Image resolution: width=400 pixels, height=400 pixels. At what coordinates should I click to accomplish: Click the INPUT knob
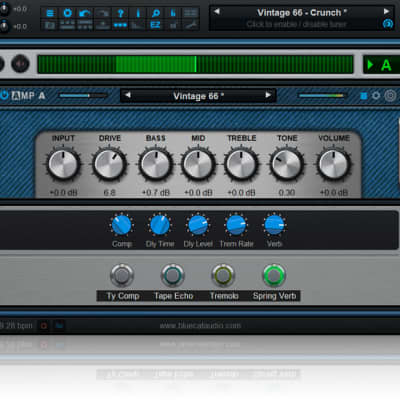tap(63, 164)
